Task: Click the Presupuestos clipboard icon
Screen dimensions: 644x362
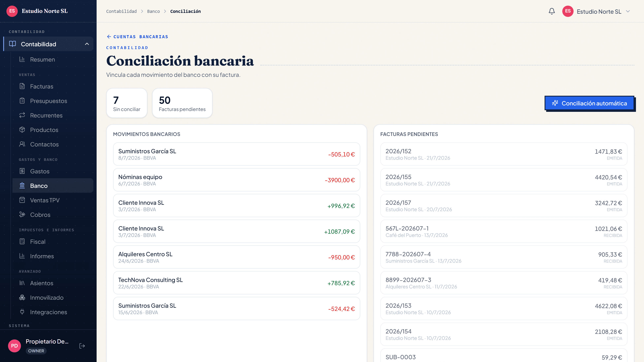Action: pyautogui.click(x=22, y=101)
